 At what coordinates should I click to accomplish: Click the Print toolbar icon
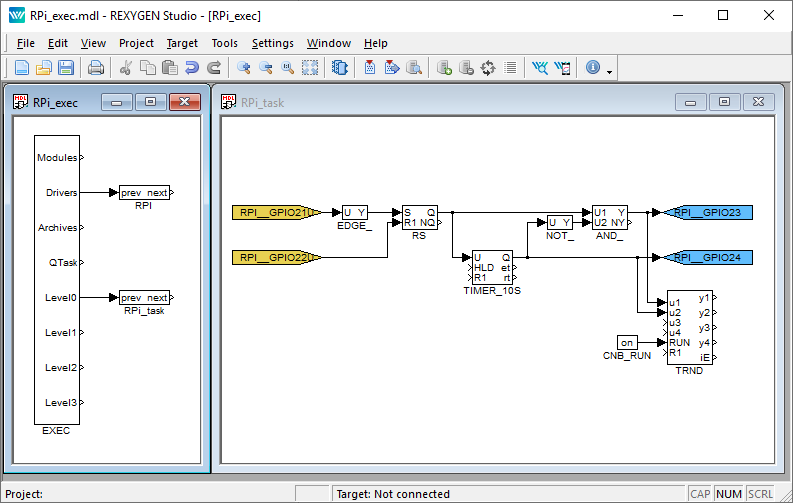click(x=96, y=68)
